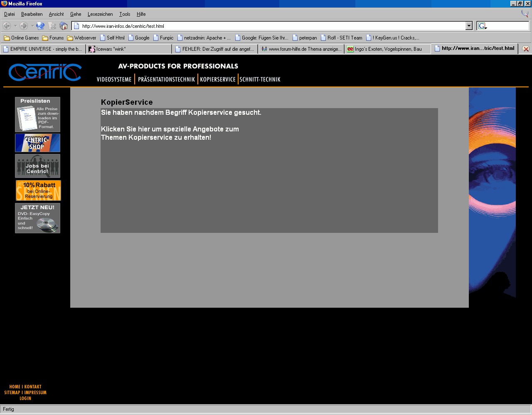This screenshot has width=532, height=415.
Task: Open the Online Games bookmark folder
Action: [x=21, y=38]
